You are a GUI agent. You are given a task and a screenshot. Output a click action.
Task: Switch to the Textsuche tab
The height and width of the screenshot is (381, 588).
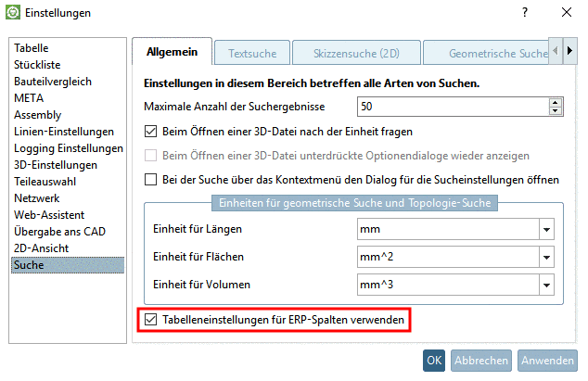pyautogui.click(x=252, y=54)
